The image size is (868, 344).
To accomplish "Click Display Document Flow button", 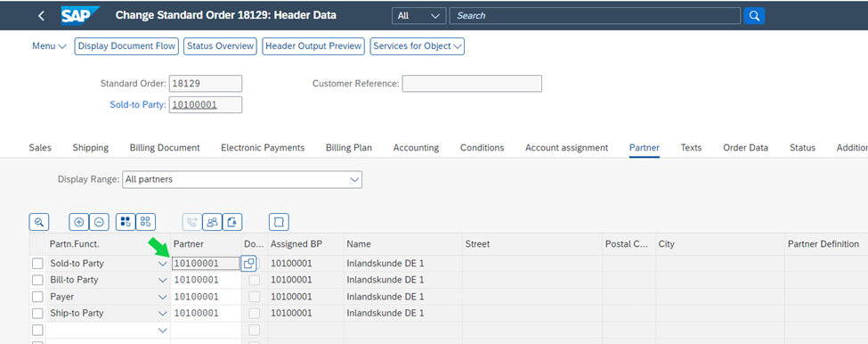I will pyautogui.click(x=126, y=46).
